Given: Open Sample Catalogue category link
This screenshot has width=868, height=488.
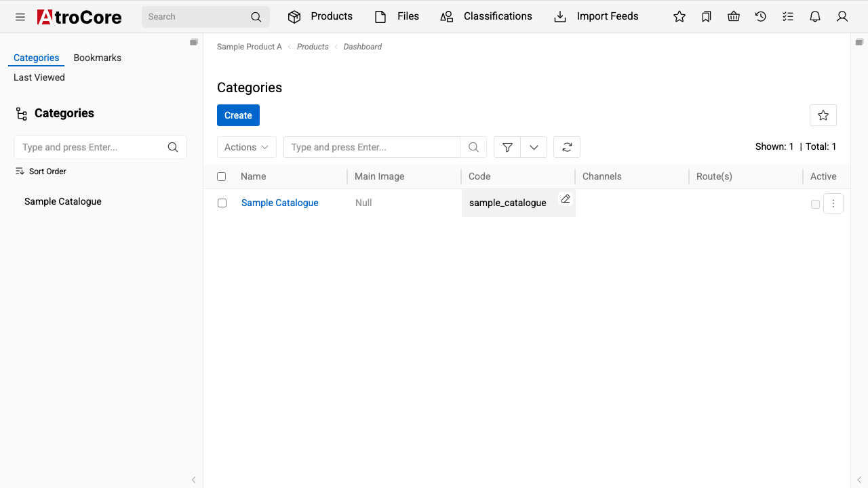Looking at the screenshot, I should point(280,203).
